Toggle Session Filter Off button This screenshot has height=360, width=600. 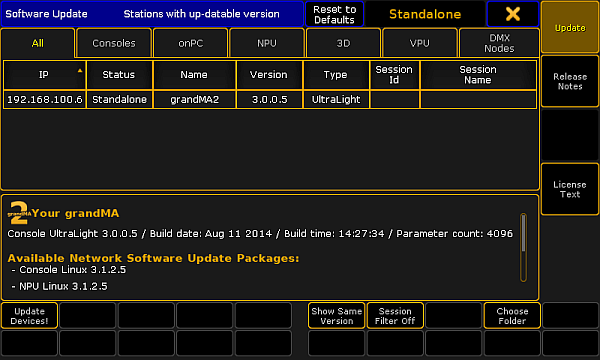(395, 316)
